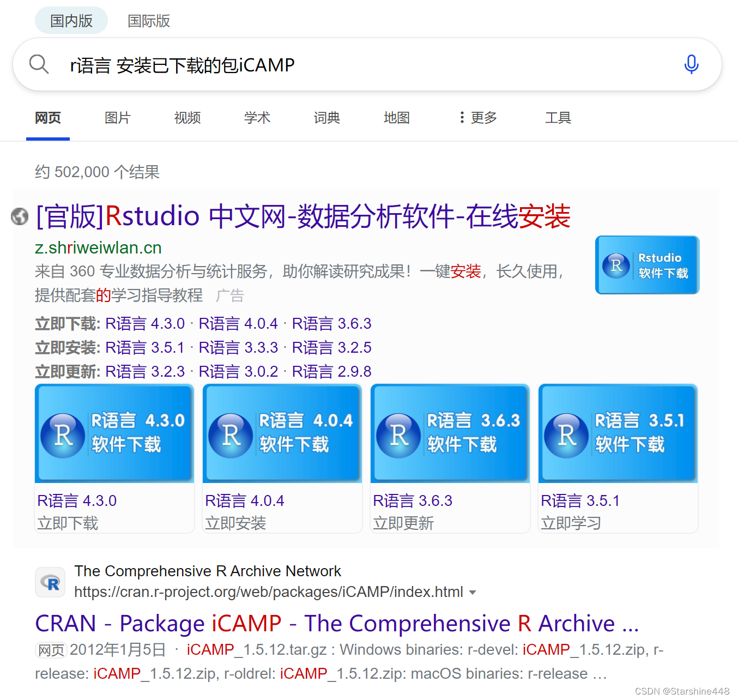Switch to 国际版 search mode
This screenshot has width=738, height=700.
pos(148,21)
